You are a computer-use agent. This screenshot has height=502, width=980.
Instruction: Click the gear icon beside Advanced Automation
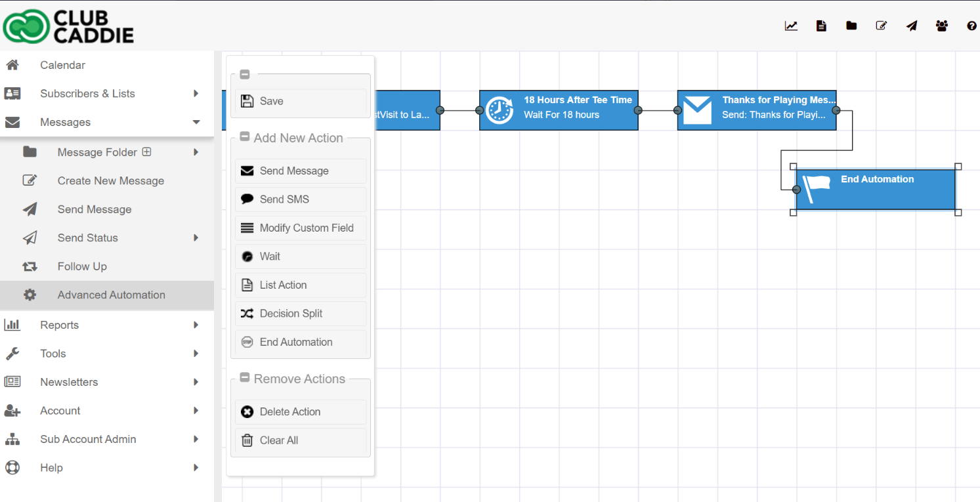point(30,295)
